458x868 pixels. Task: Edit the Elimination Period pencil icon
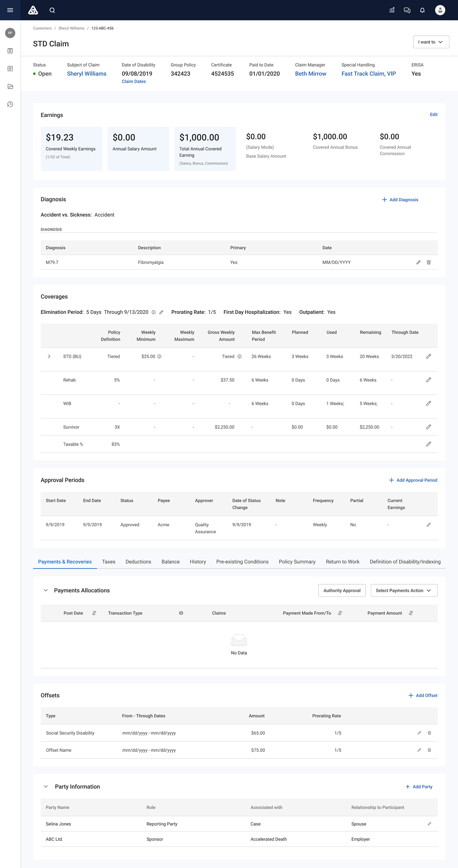click(161, 312)
